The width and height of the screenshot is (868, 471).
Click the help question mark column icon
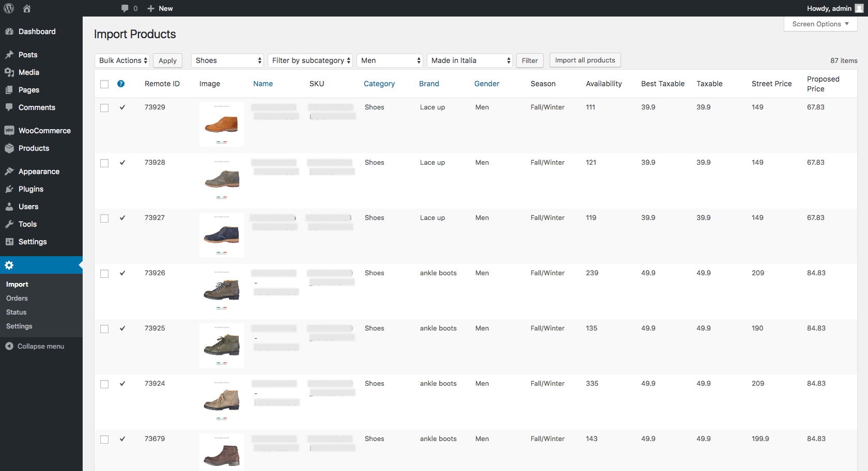tap(121, 84)
